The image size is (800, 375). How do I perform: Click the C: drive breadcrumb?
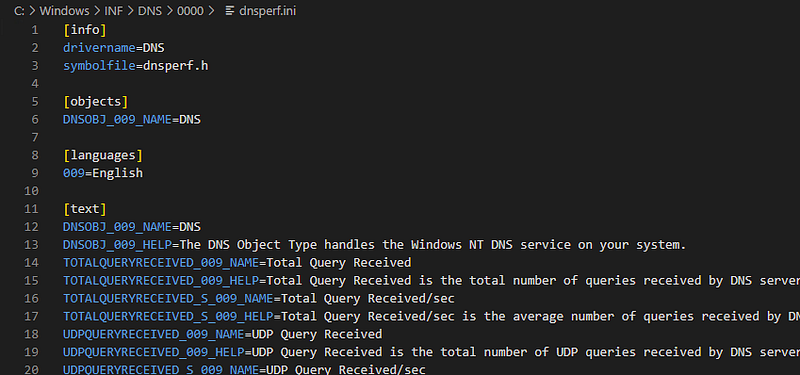19,11
